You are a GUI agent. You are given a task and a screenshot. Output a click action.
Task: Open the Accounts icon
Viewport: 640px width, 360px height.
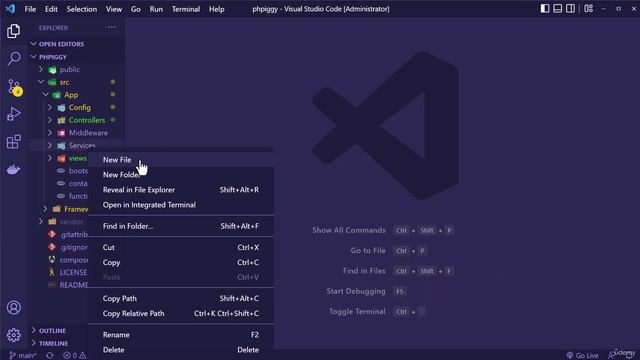(x=13, y=307)
